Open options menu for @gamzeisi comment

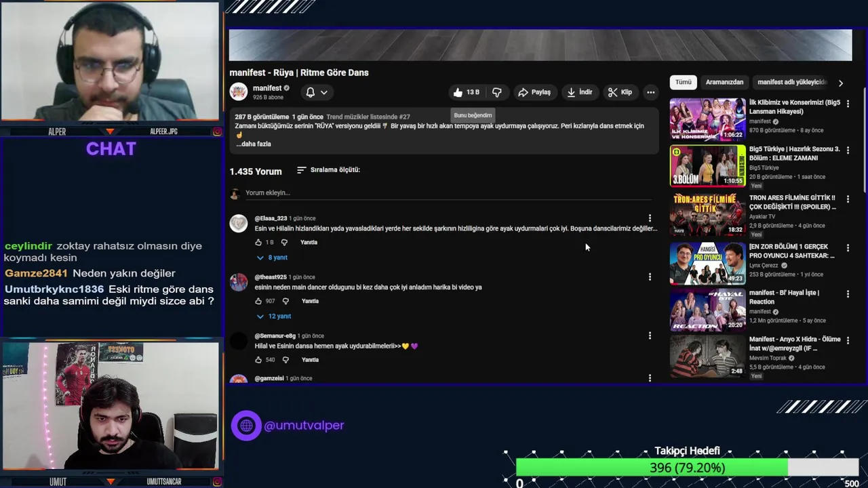coord(650,378)
